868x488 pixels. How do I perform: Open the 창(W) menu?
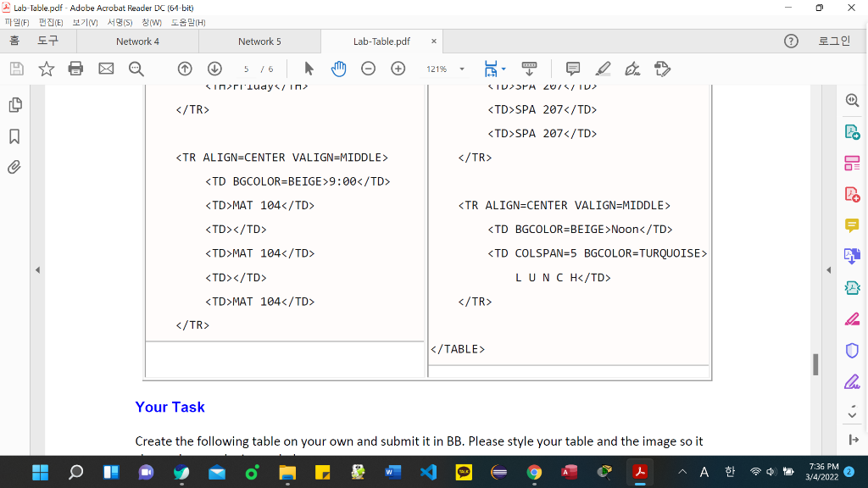point(151,22)
